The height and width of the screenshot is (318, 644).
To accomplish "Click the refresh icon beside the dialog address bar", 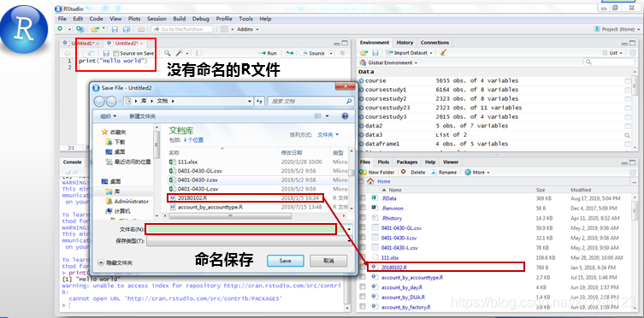I will click(259, 102).
